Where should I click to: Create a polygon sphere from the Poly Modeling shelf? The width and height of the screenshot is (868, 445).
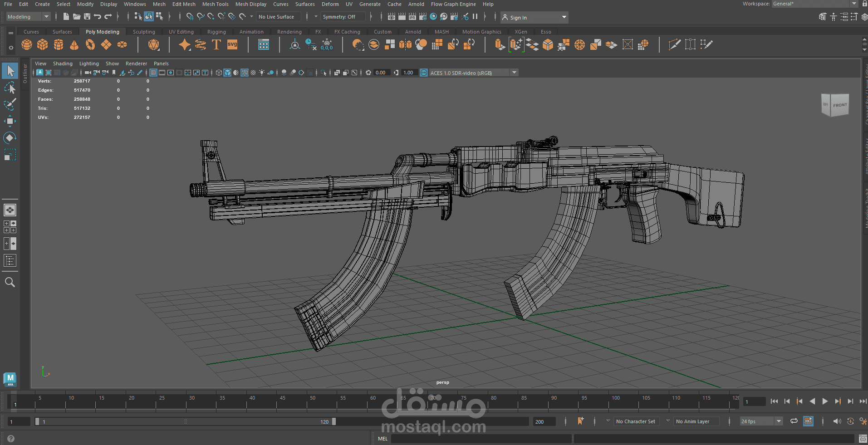(26, 44)
